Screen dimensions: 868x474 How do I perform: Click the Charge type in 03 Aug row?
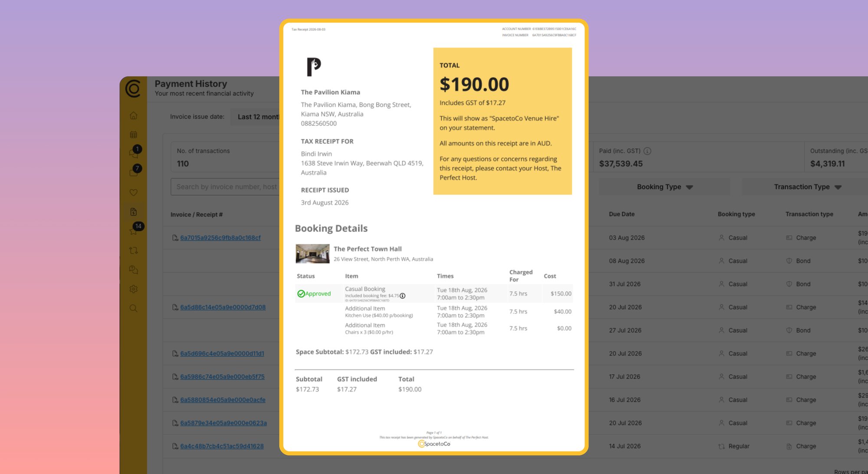[x=806, y=238]
